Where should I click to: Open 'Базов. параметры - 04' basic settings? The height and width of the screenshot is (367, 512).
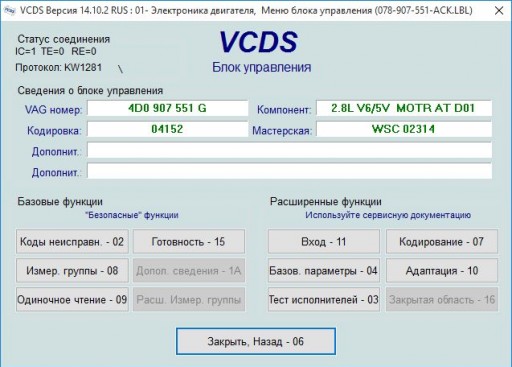click(324, 271)
